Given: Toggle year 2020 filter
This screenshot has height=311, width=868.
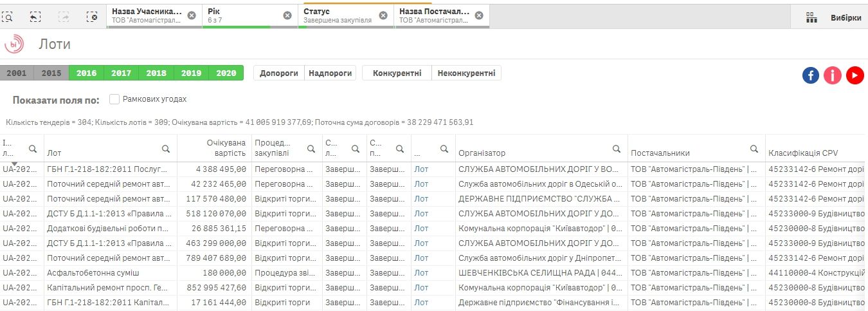Looking at the screenshot, I should click(226, 73).
